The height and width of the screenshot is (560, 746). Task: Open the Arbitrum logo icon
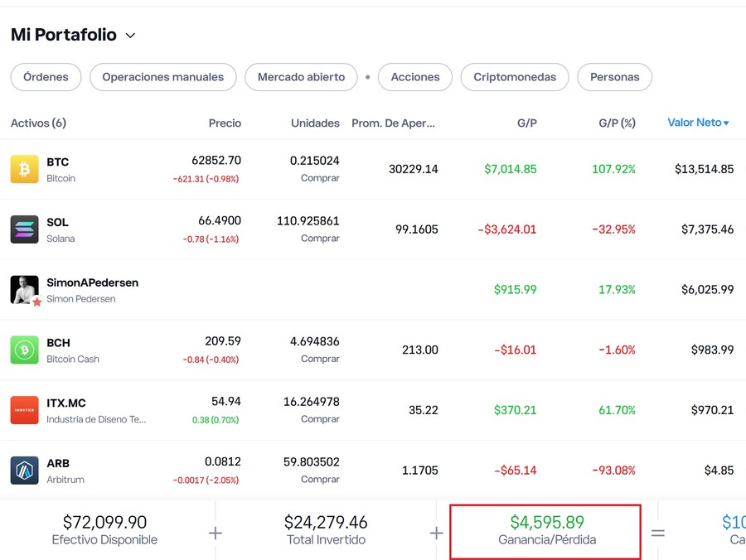click(x=25, y=471)
